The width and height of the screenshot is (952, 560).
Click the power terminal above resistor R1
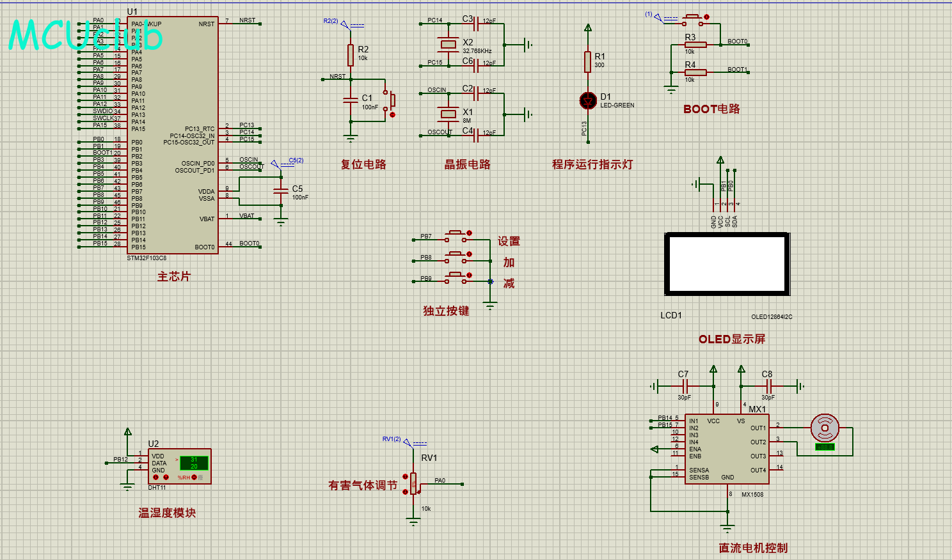pyautogui.click(x=588, y=28)
